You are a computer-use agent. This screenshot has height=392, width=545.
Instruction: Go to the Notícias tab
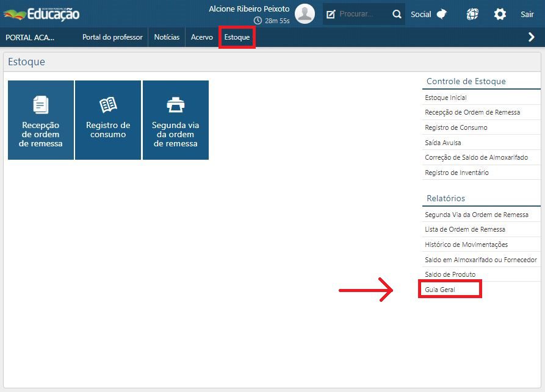[x=167, y=37]
